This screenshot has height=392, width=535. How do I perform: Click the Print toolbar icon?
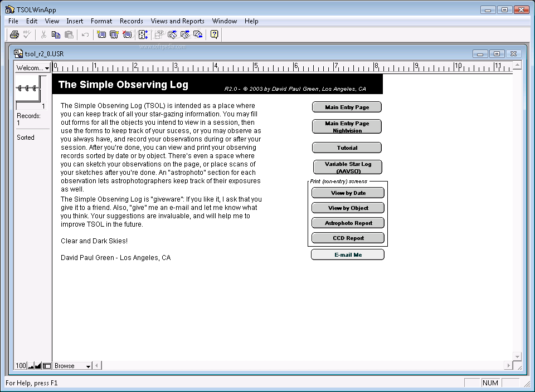[x=14, y=35]
